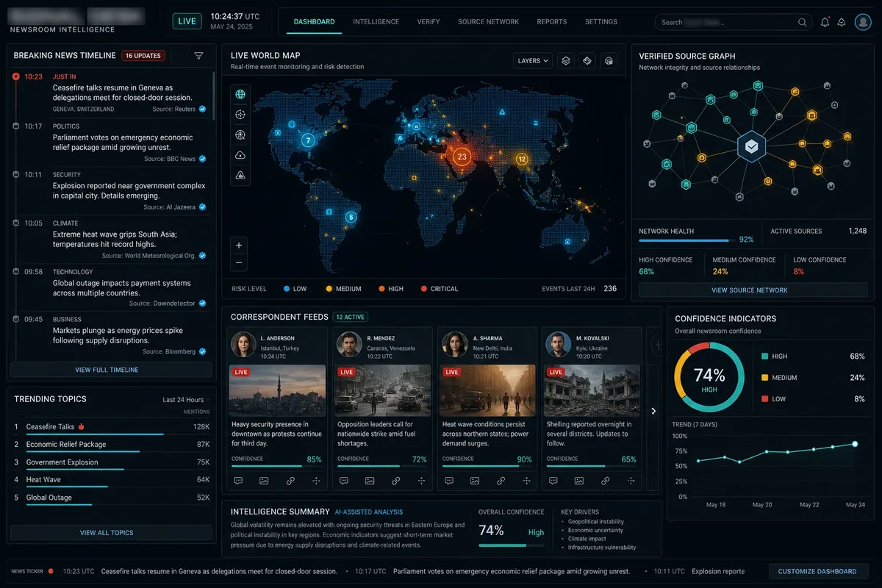Screen dimensions: 882x588
Task: Open 10:17 Parliament votes timeline entry
Action: 111,142
